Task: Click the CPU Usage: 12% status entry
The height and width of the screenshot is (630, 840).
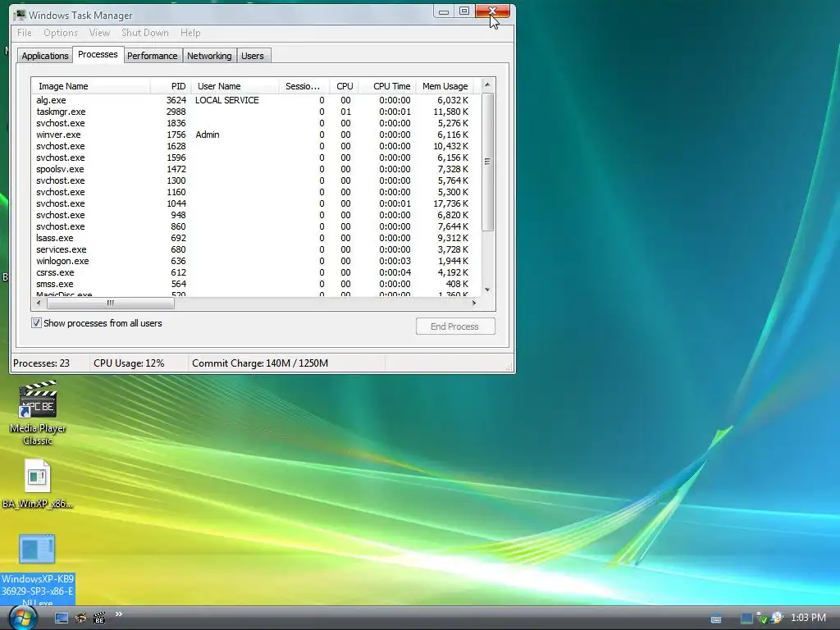Action: point(129,363)
